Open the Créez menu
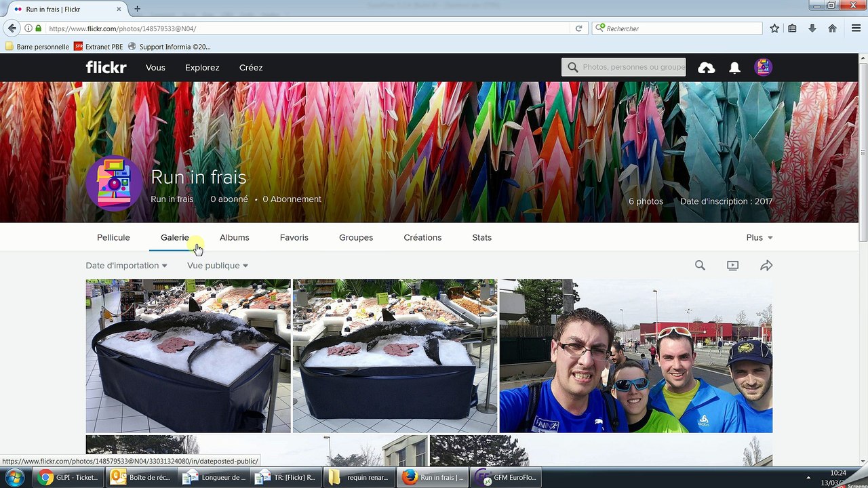 coord(251,68)
